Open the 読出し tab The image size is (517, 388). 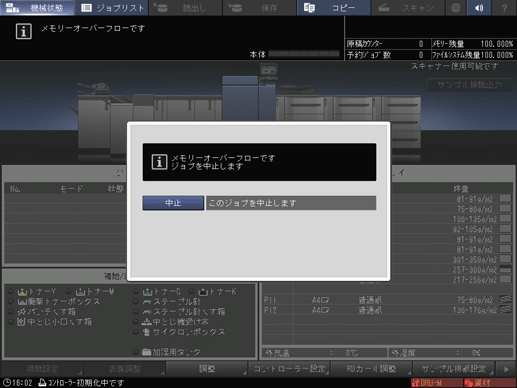click(x=185, y=8)
